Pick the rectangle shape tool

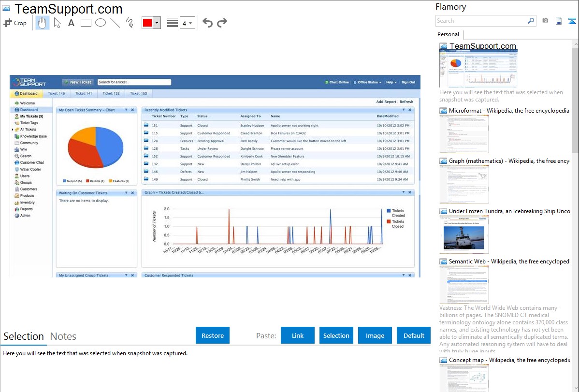86,23
